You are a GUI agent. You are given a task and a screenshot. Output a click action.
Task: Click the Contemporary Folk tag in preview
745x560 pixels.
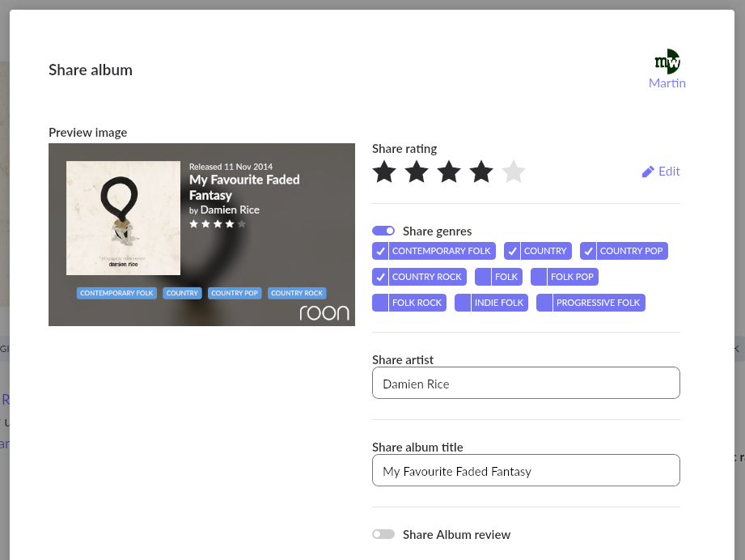pos(116,293)
